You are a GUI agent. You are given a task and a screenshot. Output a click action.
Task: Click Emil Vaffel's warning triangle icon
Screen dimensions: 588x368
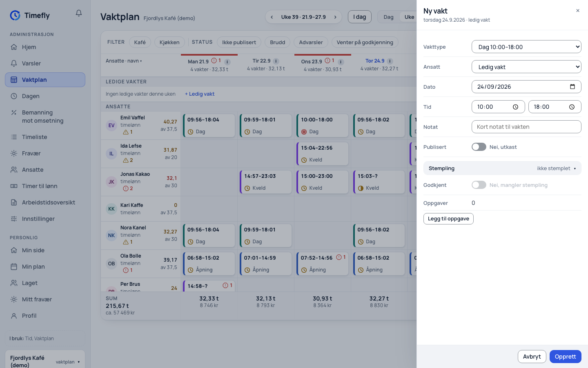pos(126,132)
